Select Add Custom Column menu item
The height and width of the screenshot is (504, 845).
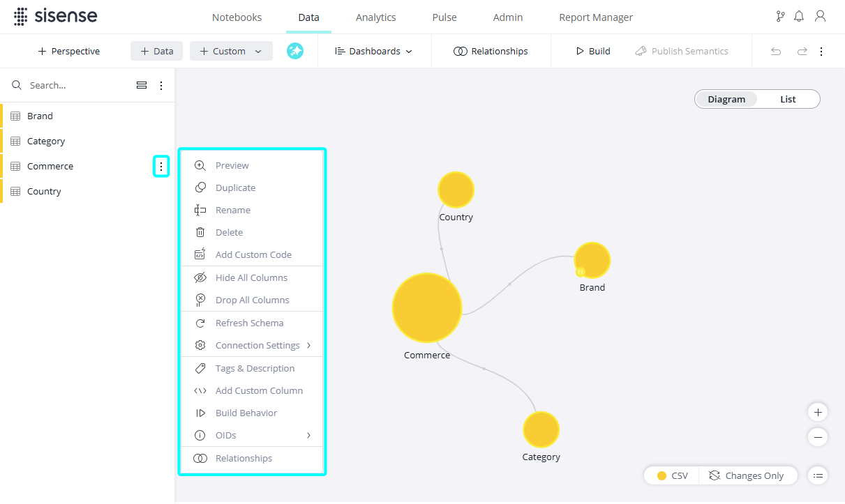[x=259, y=390]
